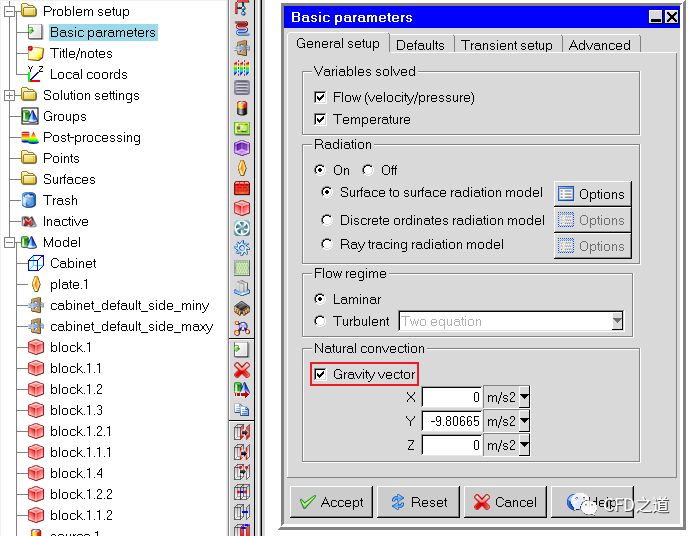
Task: Click the move object toolbar icon
Action: pos(242,390)
